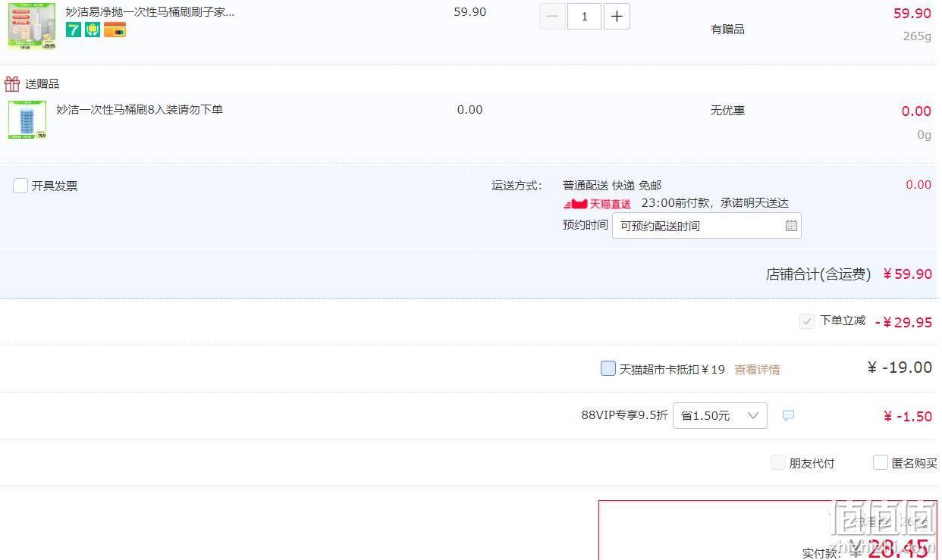
Task: Open the calendar icon in the delivery time field
Action: tap(791, 225)
